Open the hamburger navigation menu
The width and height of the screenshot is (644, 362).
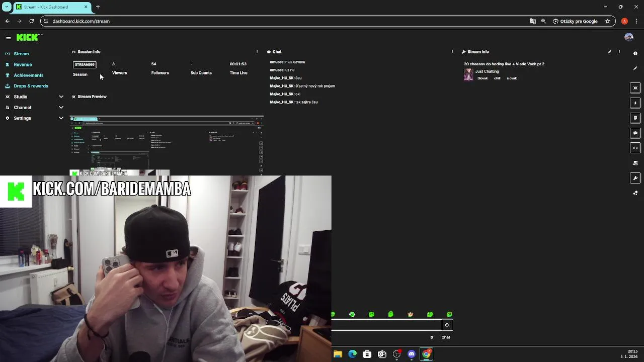(9, 37)
